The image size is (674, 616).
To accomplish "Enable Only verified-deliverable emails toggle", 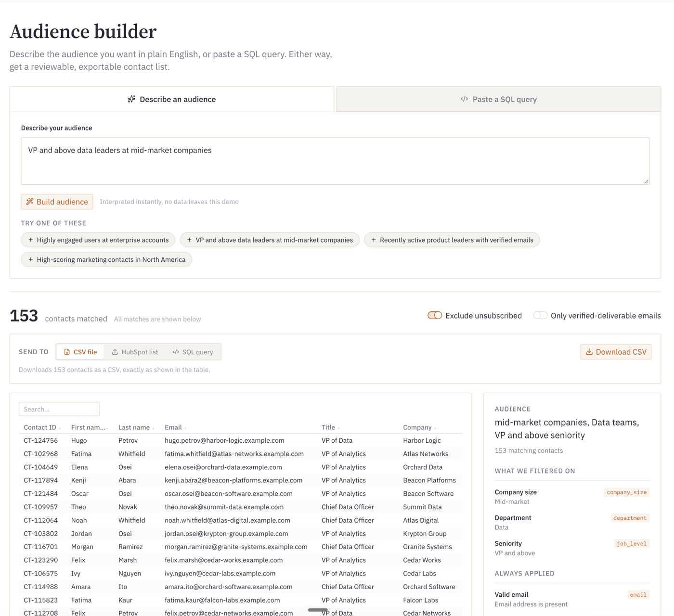I will coord(540,315).
